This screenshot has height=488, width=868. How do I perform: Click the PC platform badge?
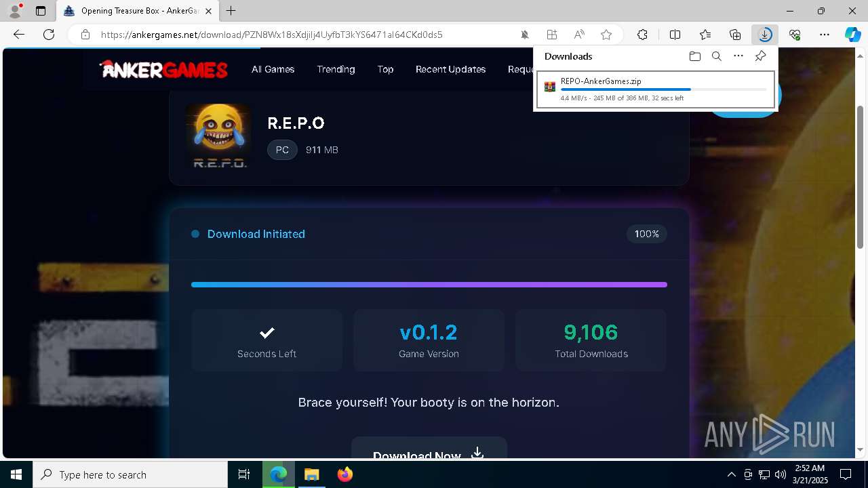tap(282, 150)
